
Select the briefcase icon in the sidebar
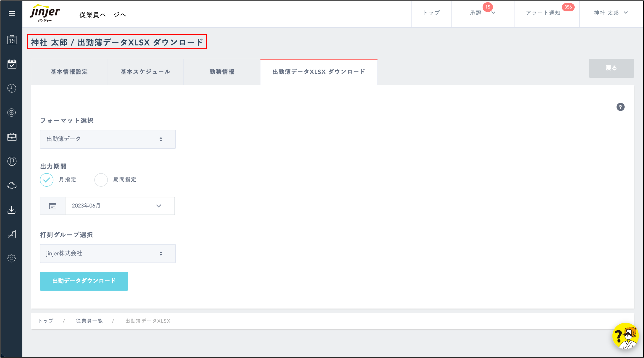tap(11, 137)
